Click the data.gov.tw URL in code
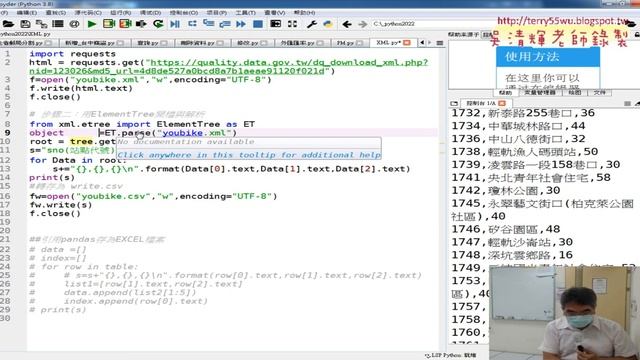 coord(229,67)
